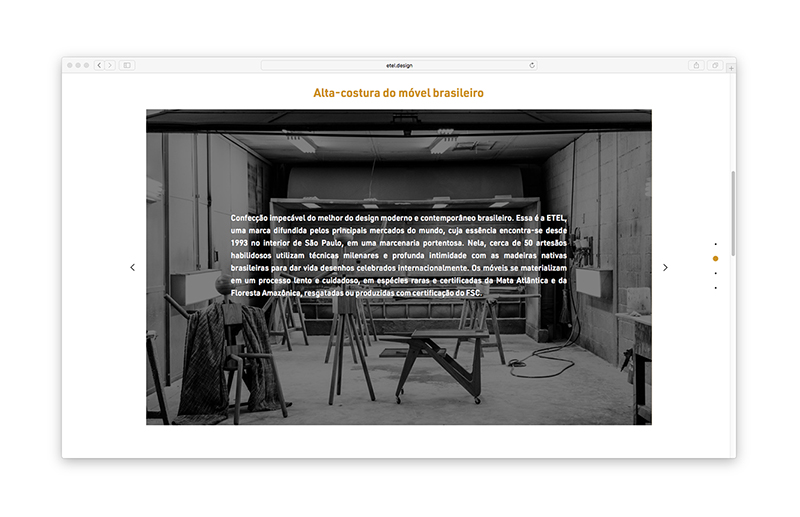Click the heading "Alta-costura do móvel brasileiro"
800x517 pixels.
(398, 93)
